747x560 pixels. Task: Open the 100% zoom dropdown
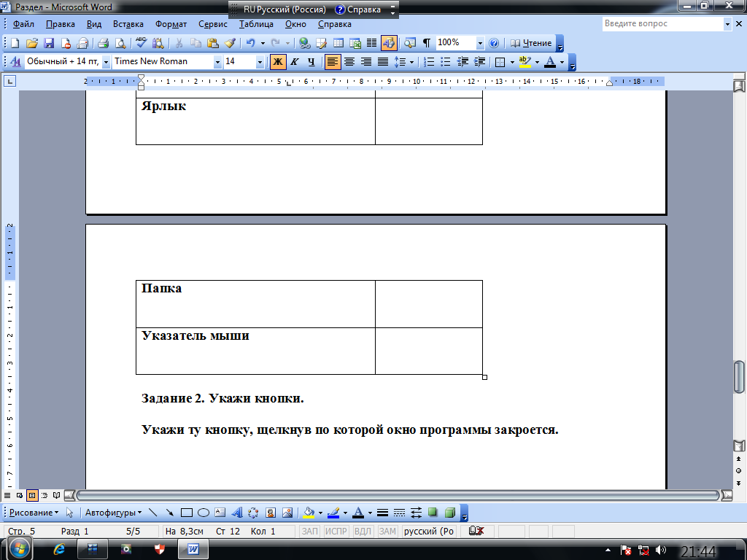tap(480, 43)
